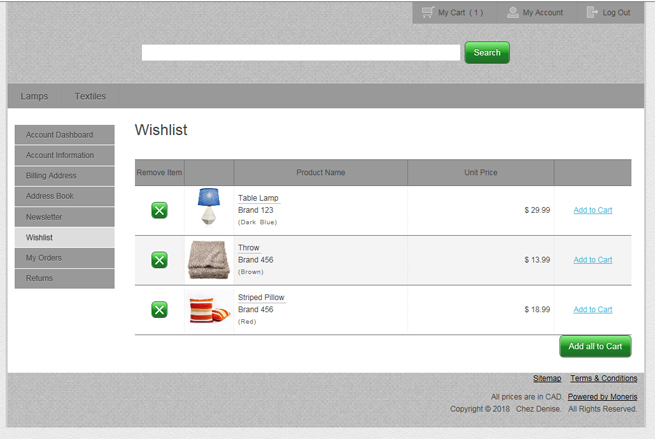Click the (Dark Blue) color text

click(257, 222)
